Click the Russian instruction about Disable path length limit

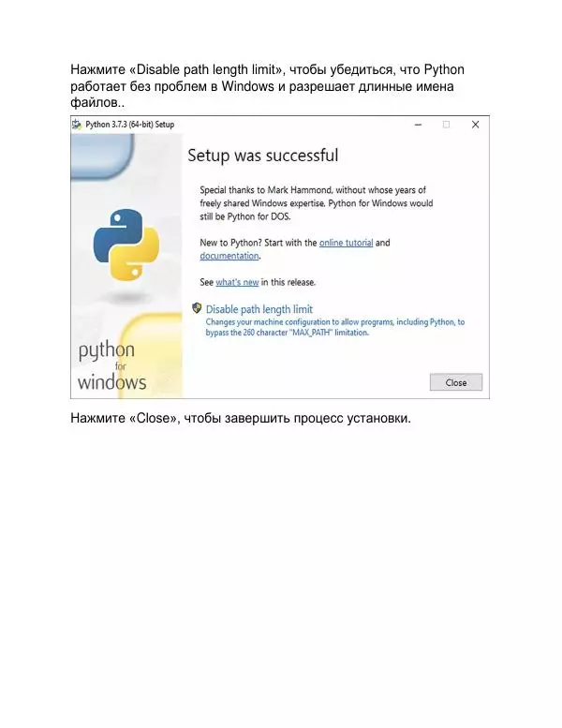point(267,86)
